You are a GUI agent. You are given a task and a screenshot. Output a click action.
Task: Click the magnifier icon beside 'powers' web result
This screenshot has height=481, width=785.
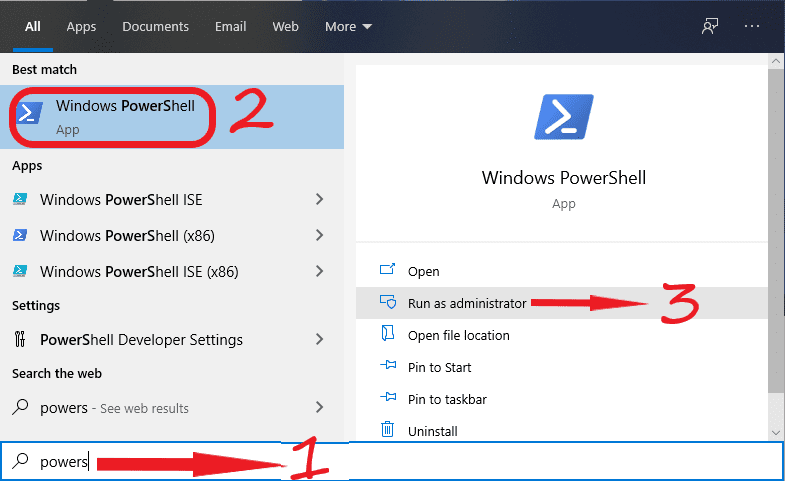[x=20, y=407]
